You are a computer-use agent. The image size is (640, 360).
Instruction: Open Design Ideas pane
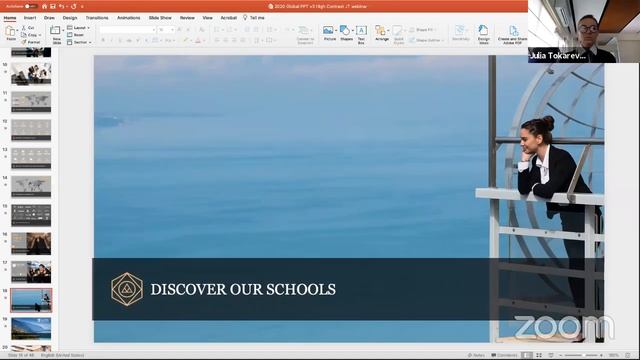coord(484,34)
